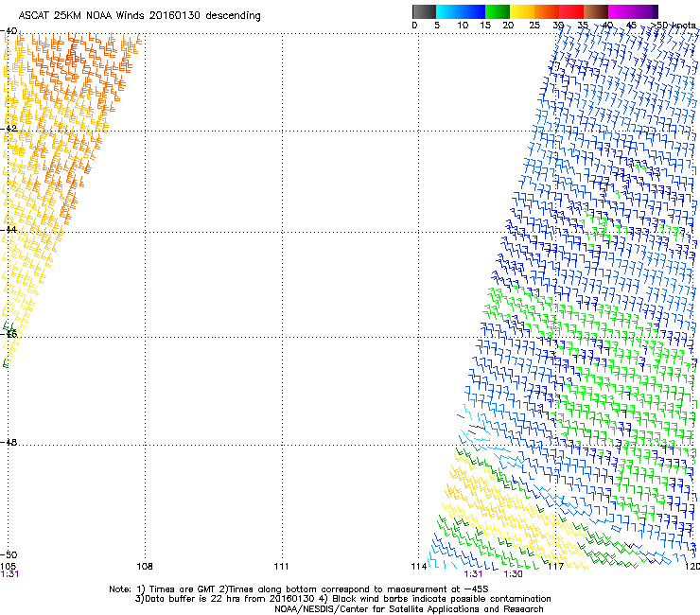Click the '111' longitude label

click(281, 567)
